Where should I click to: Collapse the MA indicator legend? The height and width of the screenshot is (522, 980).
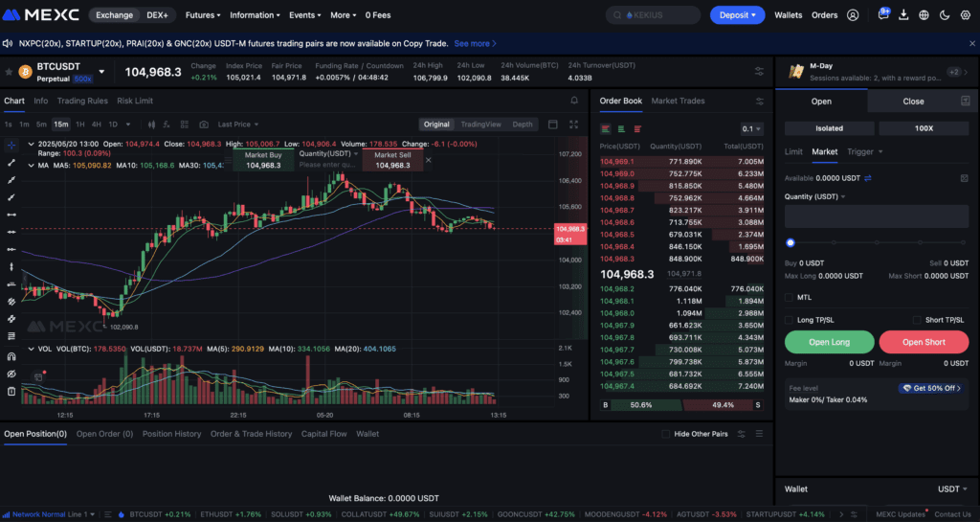point(31,166)
